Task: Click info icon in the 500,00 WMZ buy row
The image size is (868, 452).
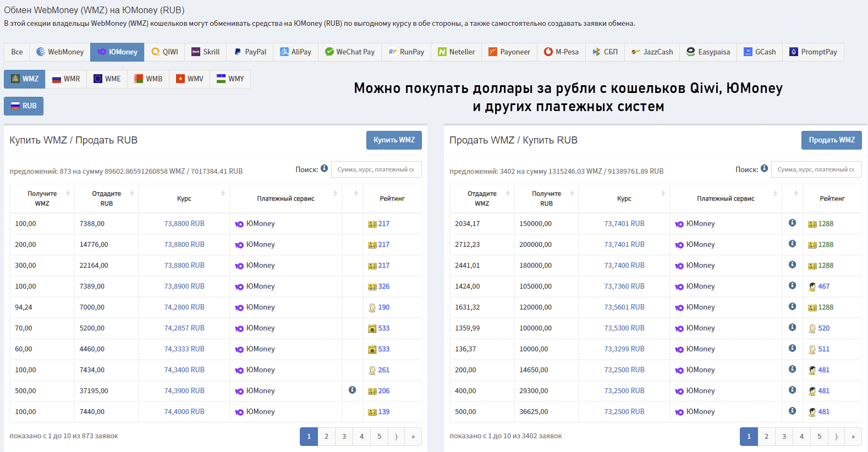Action: click(352, 390)
